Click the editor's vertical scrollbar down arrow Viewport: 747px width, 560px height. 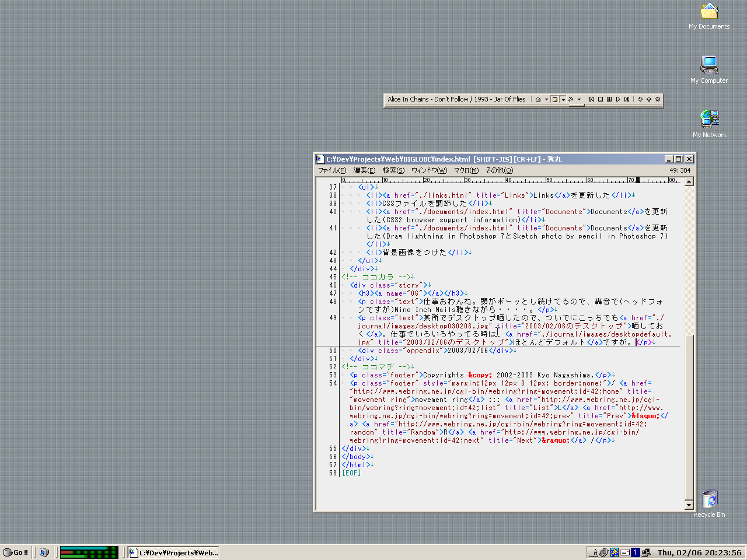[689, 505]
